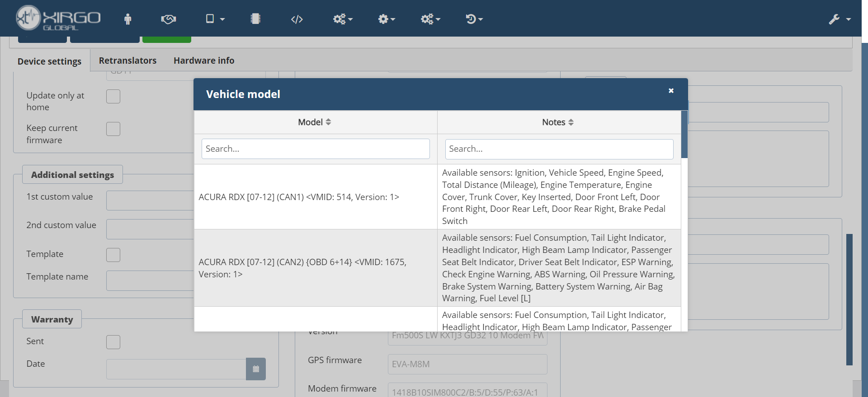
Task: Click the green button above tabs
Action: coord(167,40)
